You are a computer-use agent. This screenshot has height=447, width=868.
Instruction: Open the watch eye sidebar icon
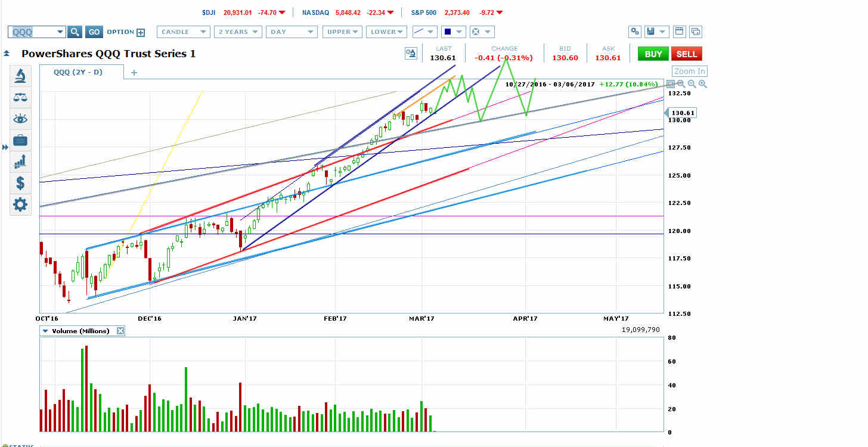(x=20, y=119)
